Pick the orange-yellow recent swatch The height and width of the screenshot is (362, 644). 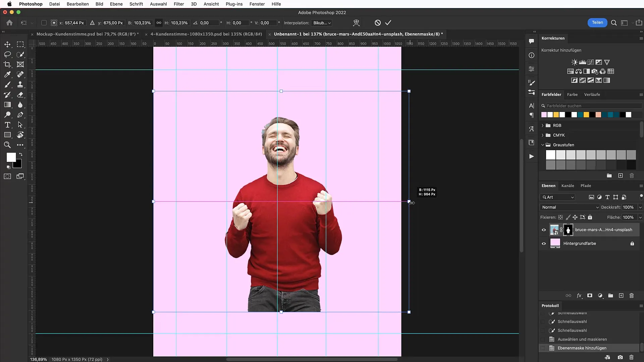(x=556, y=115)
